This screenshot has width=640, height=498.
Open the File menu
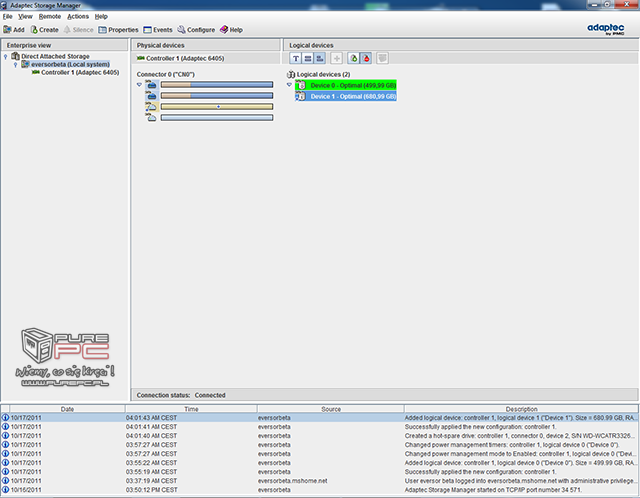pos(8,16)
